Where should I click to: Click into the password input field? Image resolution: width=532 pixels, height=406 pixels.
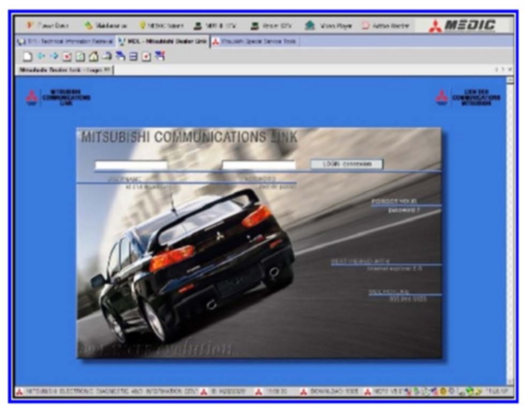coord(259,165)
